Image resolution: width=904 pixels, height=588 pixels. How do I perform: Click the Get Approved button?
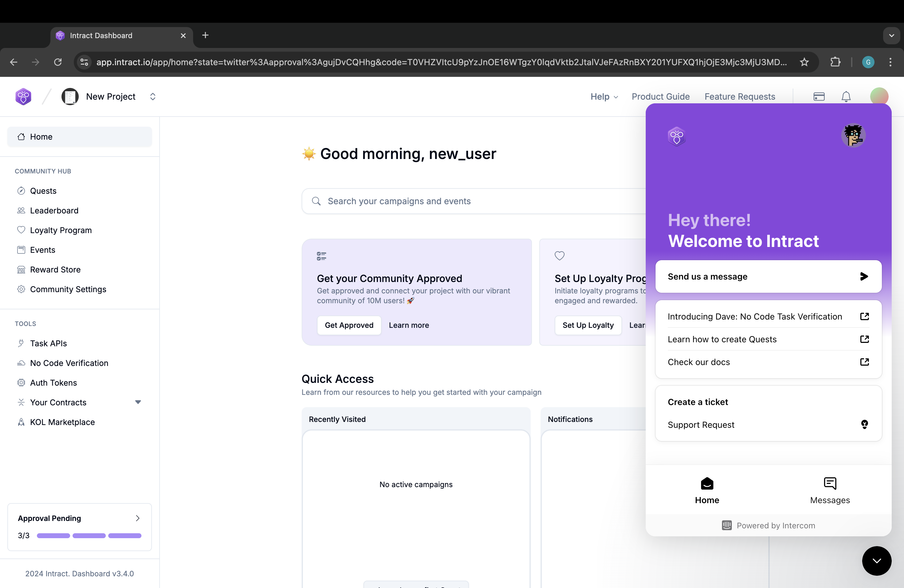click(349, 325)
